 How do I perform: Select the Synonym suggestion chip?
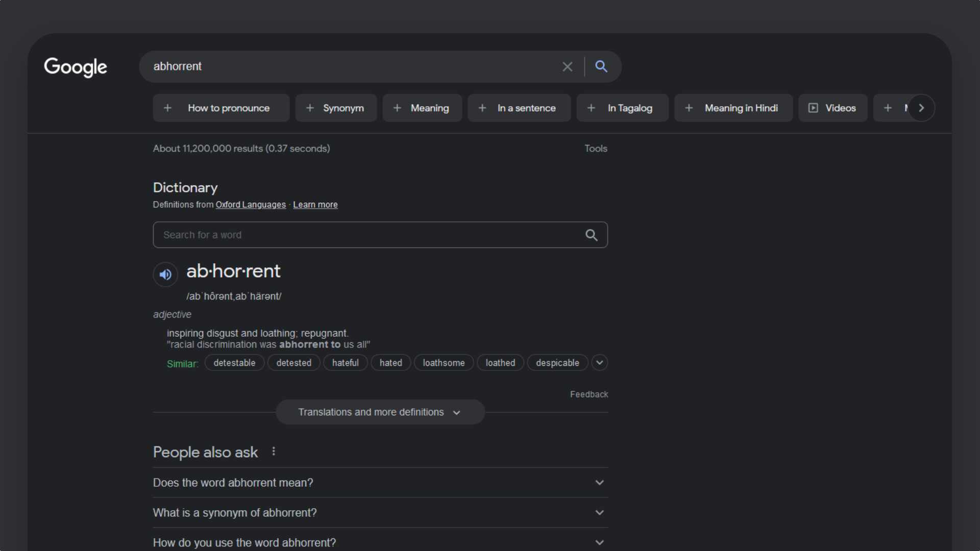336,108
